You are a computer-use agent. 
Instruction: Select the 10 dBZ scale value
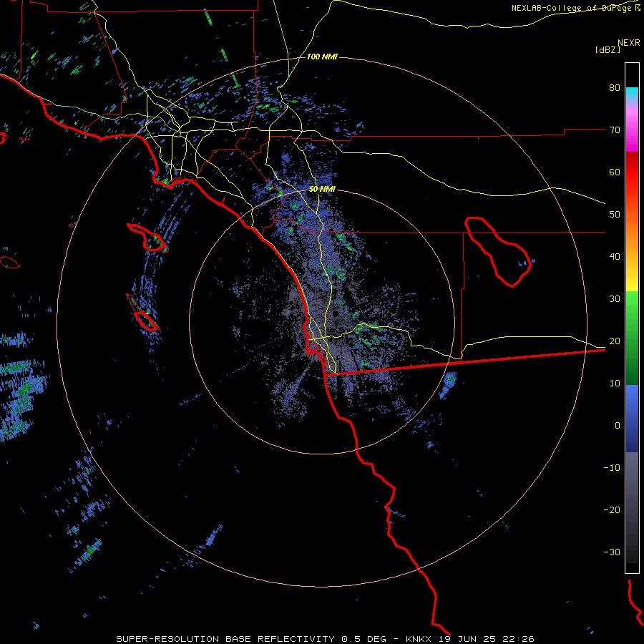coord(615,384)
